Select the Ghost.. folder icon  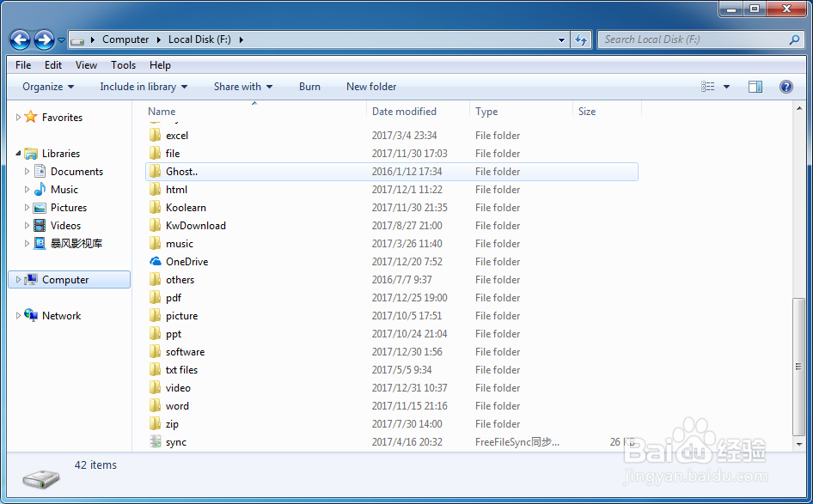[x=155, y=172]
